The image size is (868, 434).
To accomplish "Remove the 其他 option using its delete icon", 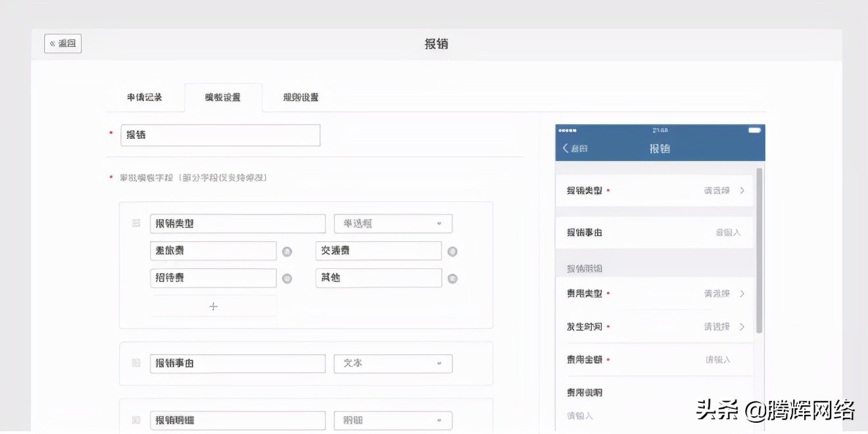I will [452, 277].
